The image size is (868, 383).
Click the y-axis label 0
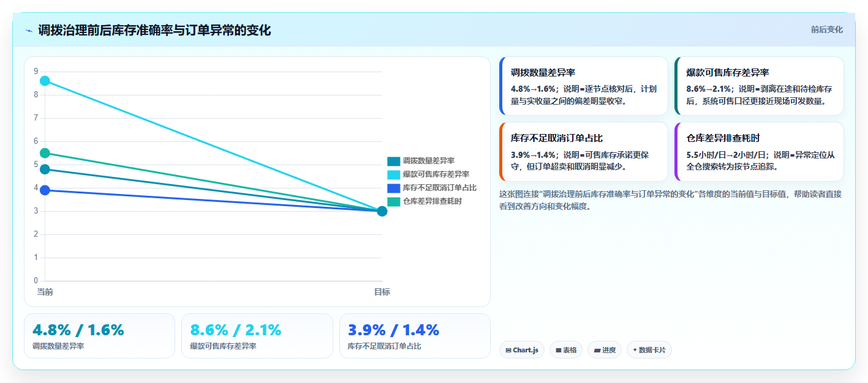pyautogui.click(x=36, y=281)
